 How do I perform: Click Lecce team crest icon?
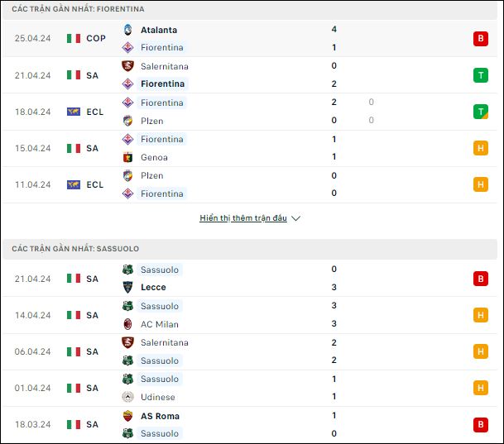tap(127, 287)
